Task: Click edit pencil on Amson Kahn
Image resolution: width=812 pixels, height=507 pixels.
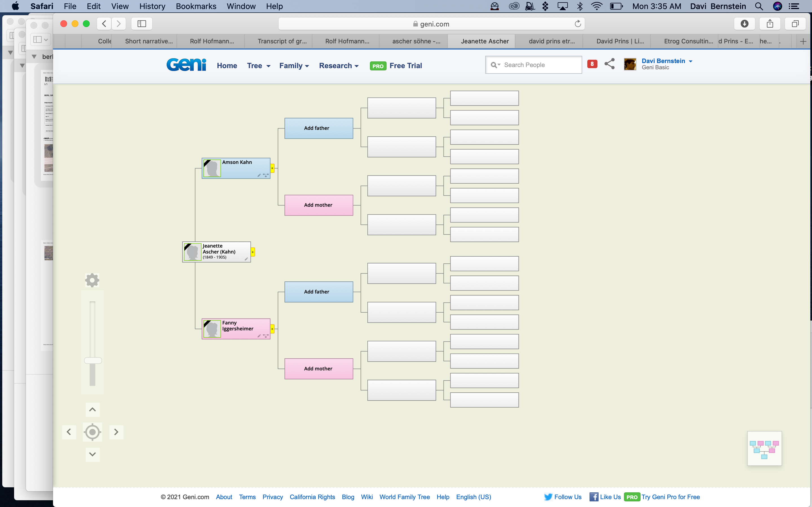Action: (259, 175)
